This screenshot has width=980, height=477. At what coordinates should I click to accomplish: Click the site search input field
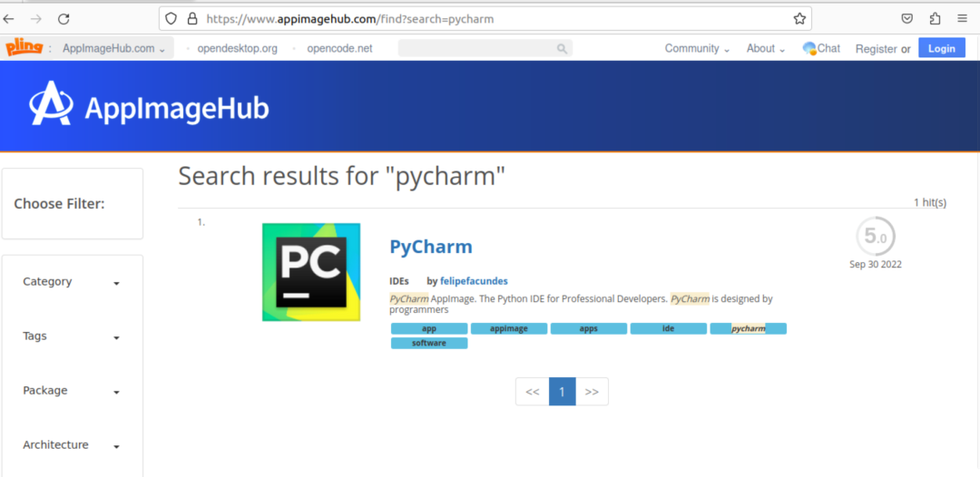[485, 49]
